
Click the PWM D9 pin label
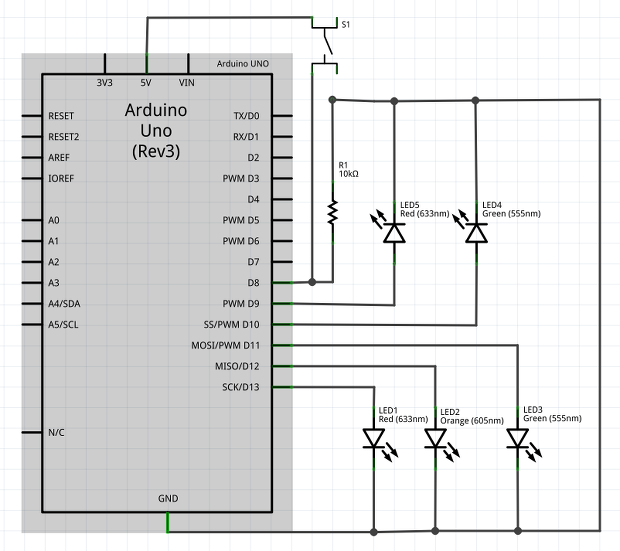point(241,304)
